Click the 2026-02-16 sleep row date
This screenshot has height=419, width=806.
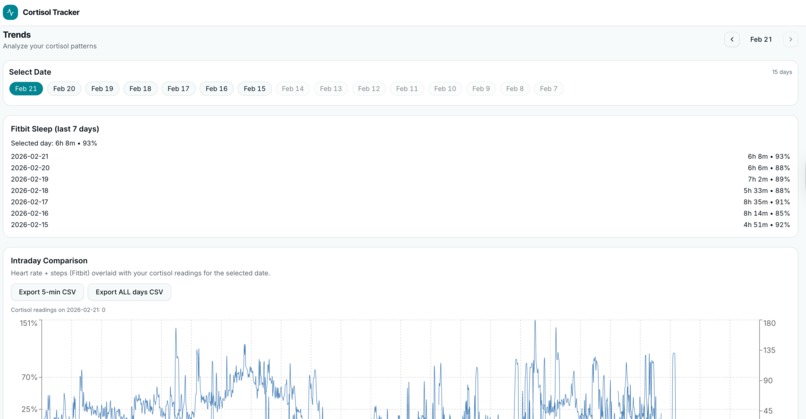click(x=30, y=213)
